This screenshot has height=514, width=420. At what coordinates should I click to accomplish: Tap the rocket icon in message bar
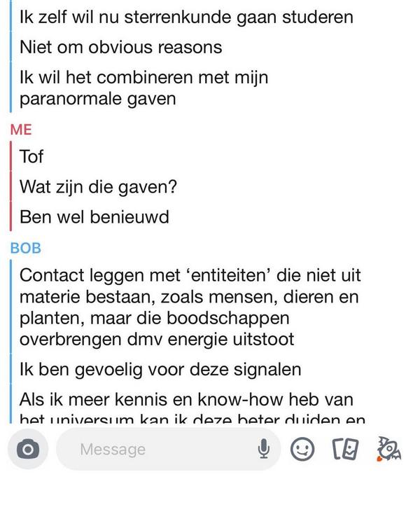[388, 448]
